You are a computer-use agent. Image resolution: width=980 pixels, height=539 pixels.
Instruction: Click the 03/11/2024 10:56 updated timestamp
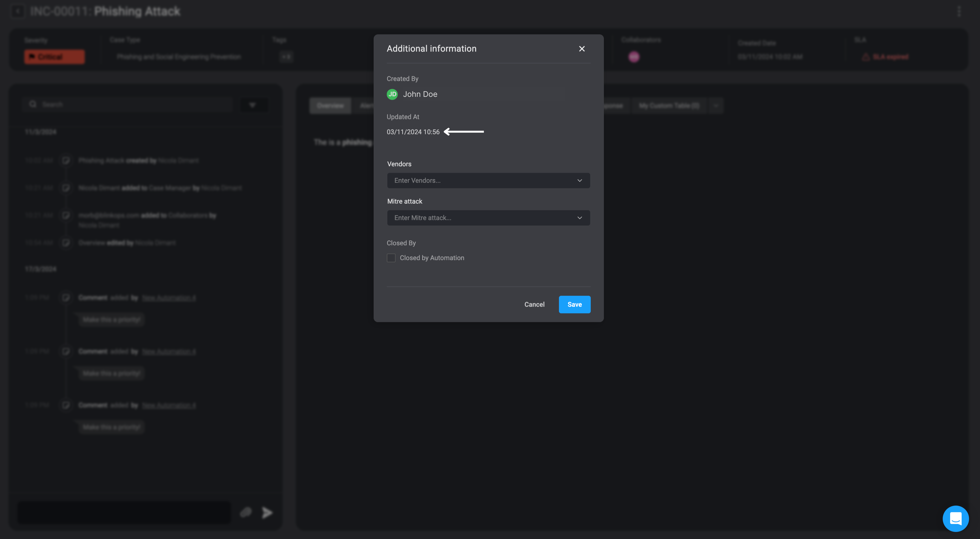(x=413, y=132)
